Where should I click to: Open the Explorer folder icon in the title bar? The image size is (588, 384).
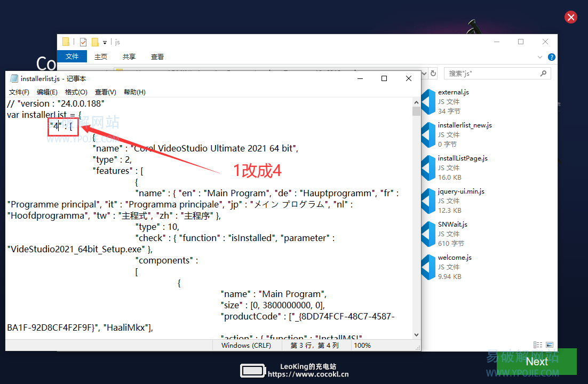click(66, 42)
